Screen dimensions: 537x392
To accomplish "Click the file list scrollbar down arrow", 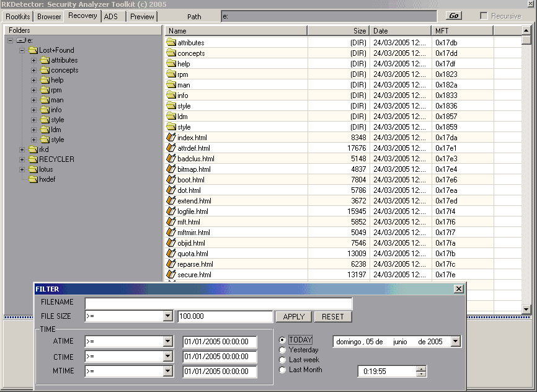I will 526,309.
